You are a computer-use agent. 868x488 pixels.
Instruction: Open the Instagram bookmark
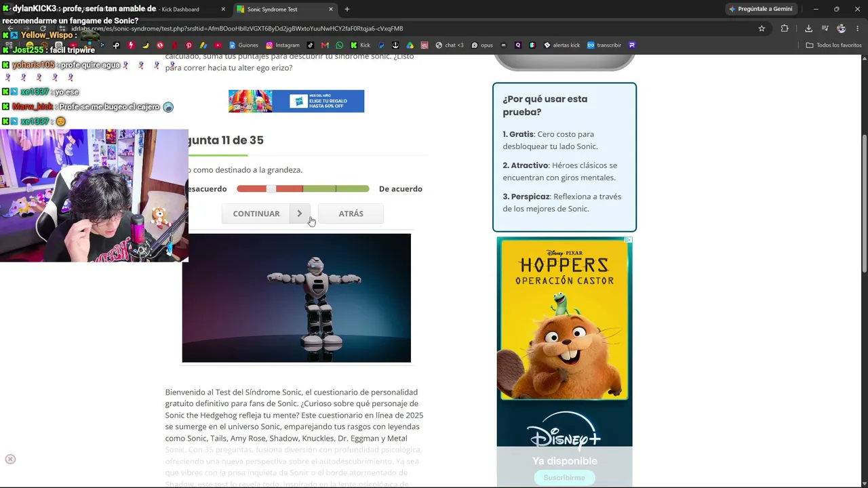pos(283,45)
